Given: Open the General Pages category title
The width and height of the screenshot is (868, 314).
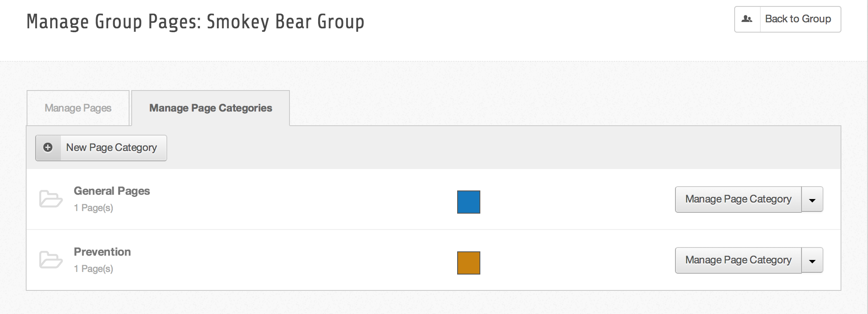Looking at the screenshot, I should point(112,191).
